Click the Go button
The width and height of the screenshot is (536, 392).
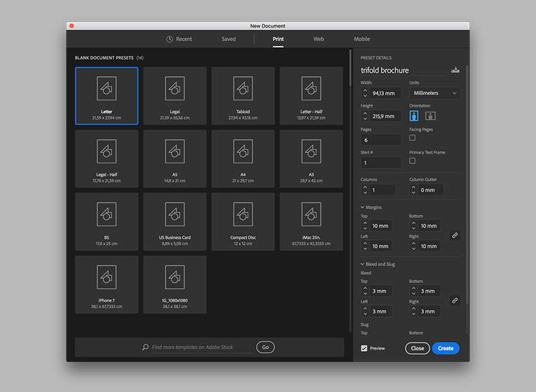265,347
